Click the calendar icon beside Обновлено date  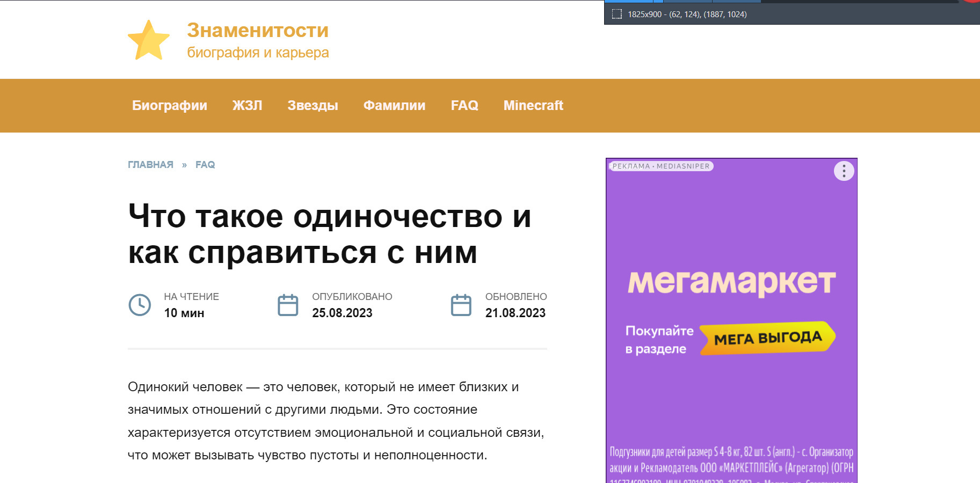(461, 305)
